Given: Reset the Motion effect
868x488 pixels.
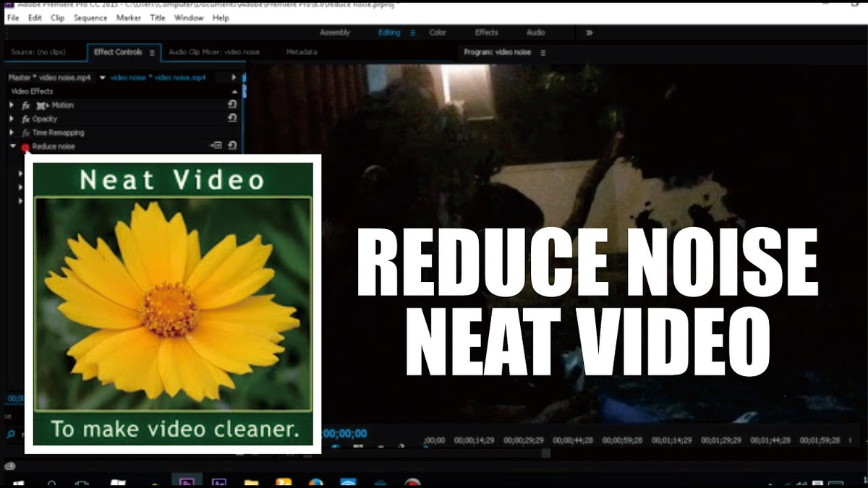Looking at the screenshot, I should click(232, 106).
